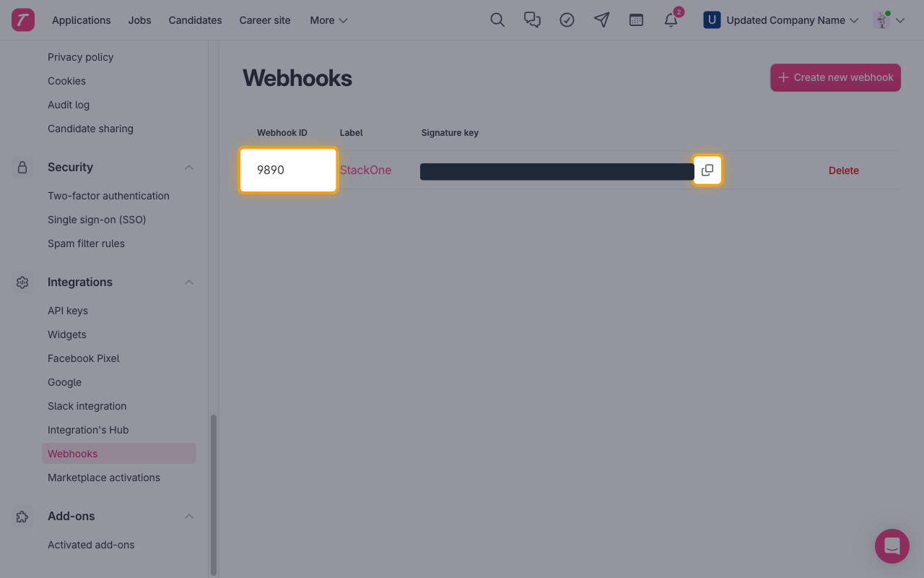
Task: Open the notifications bell icon
Action: (671, 20)
